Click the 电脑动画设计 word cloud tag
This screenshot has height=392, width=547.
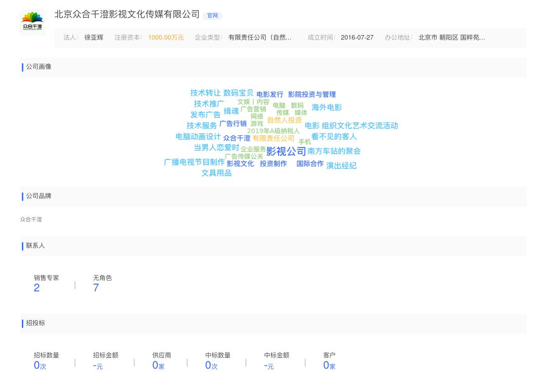tap(198, 137)
